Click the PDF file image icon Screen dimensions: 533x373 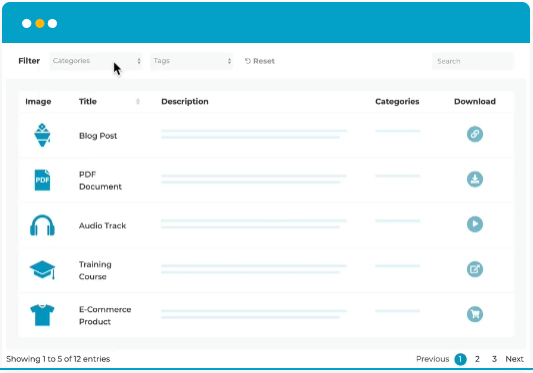coord(42,180)
